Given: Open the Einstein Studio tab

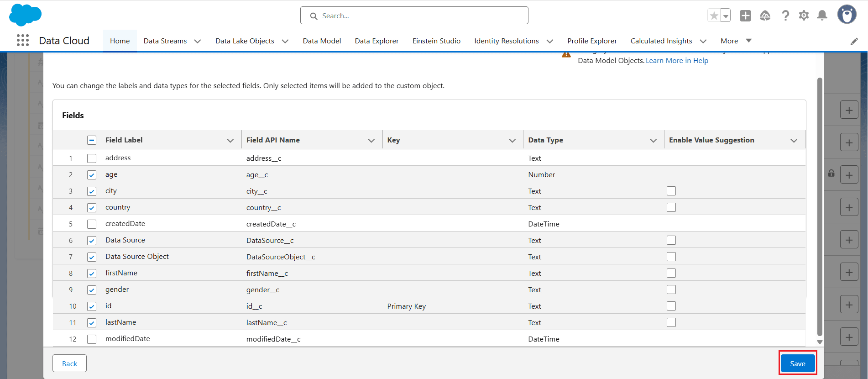Looking at the screenshot, I should [436, 41].
